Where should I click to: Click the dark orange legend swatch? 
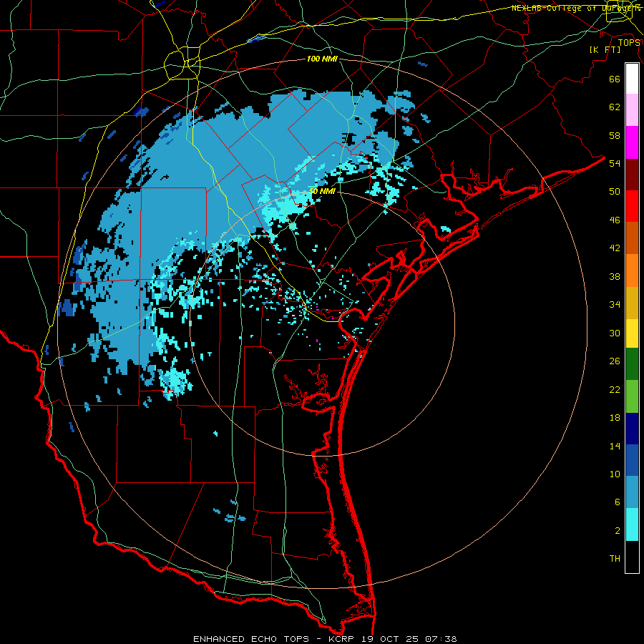[x=632, y=238]
